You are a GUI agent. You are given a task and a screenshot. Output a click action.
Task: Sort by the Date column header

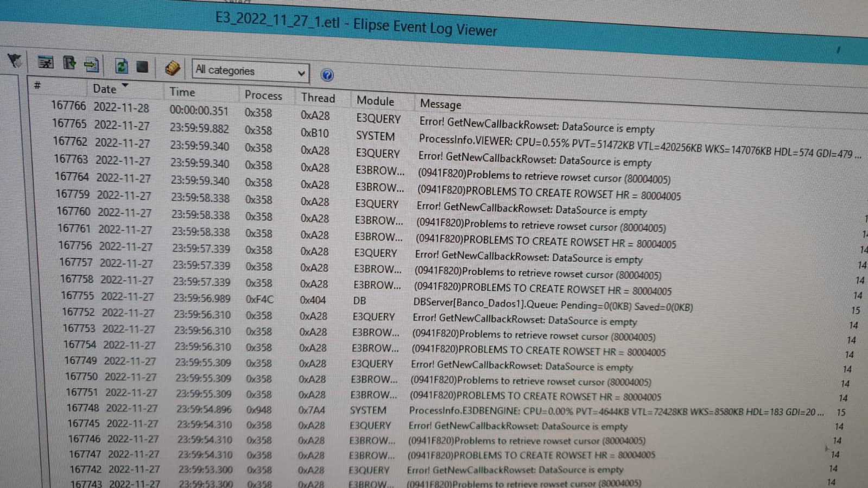(104, 88)
